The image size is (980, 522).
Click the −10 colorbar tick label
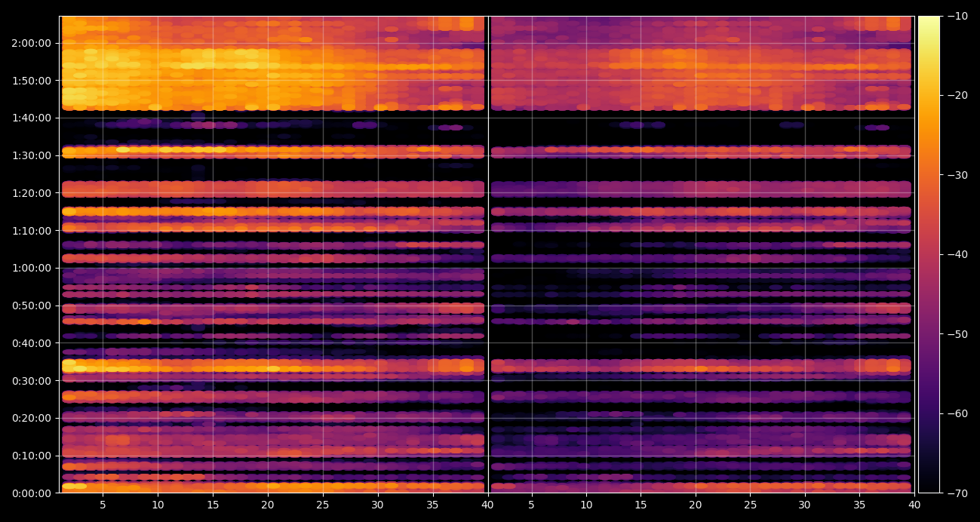958,16
